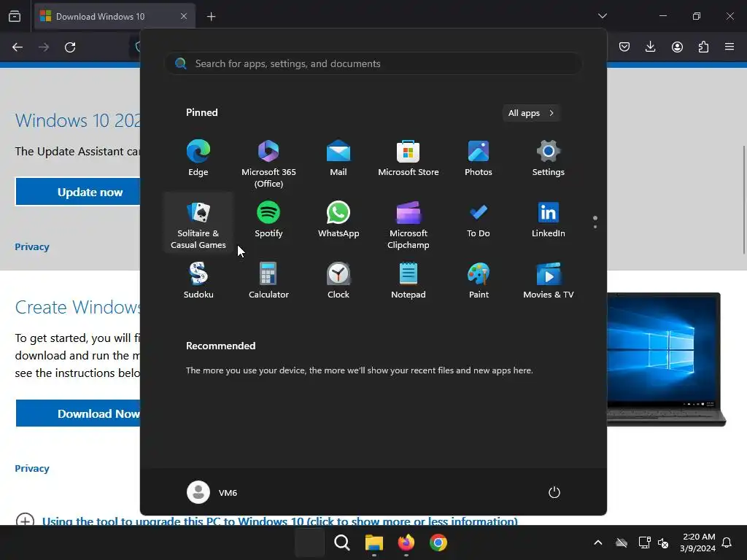
Task: Open LinkedIn pinned app
Action: pyautogui.click(x=549, y=219)
